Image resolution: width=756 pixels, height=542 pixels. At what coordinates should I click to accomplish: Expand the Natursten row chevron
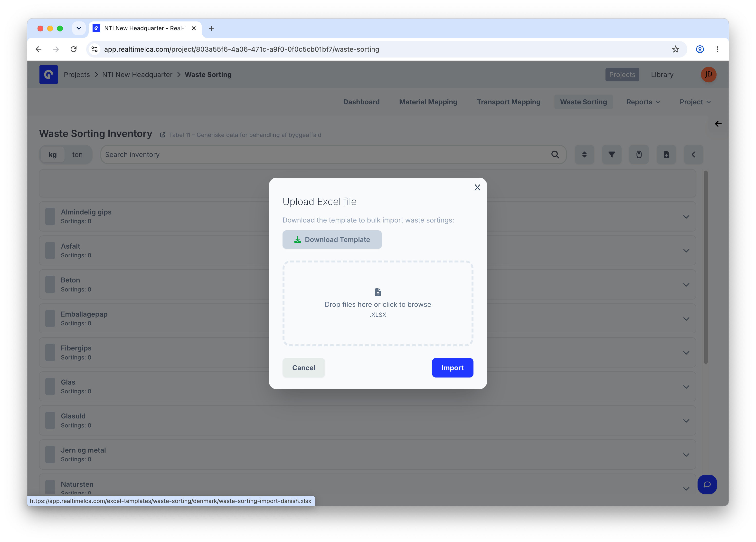click(686, 489)
